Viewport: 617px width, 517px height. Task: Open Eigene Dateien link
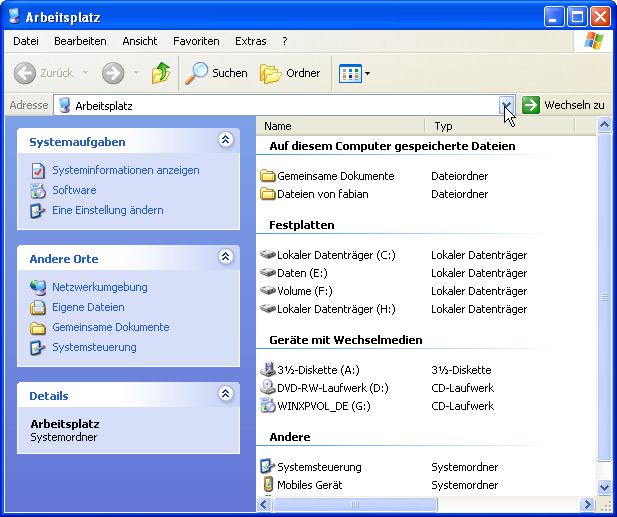tap(89, 307)
